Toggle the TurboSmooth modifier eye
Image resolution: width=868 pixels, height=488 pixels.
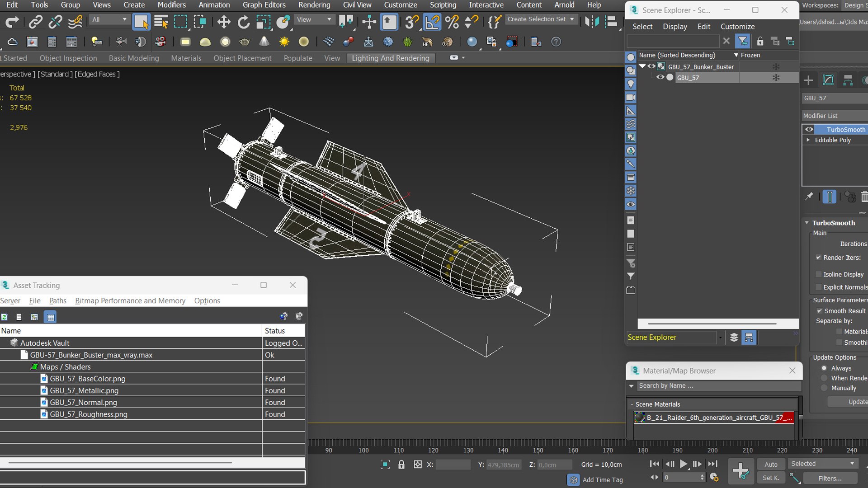(809, 129)
